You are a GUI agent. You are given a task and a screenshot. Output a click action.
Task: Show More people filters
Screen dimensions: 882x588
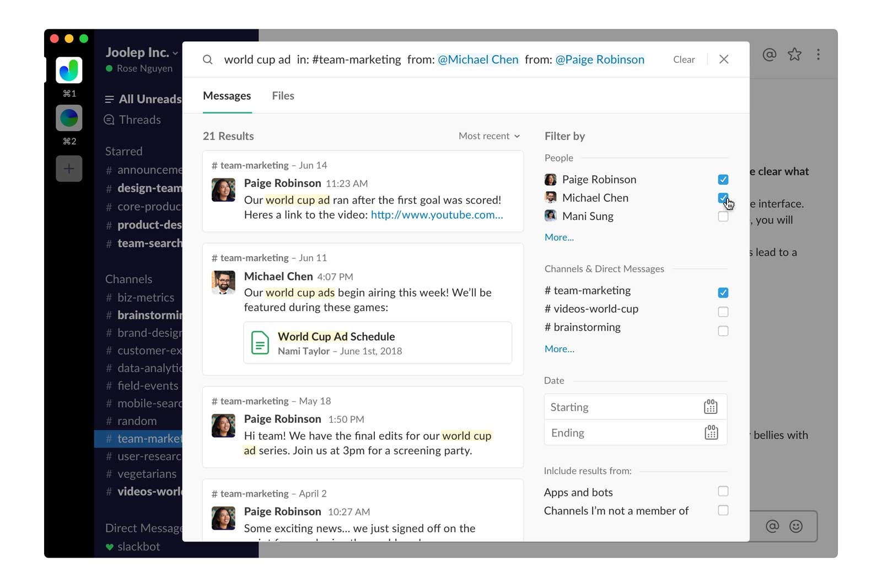coord(559,238)
